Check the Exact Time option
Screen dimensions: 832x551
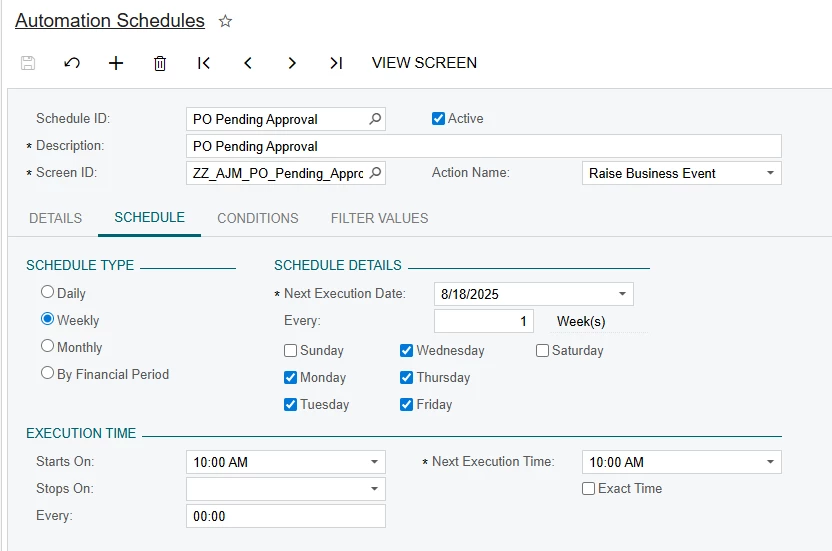[x=589, y=489]
